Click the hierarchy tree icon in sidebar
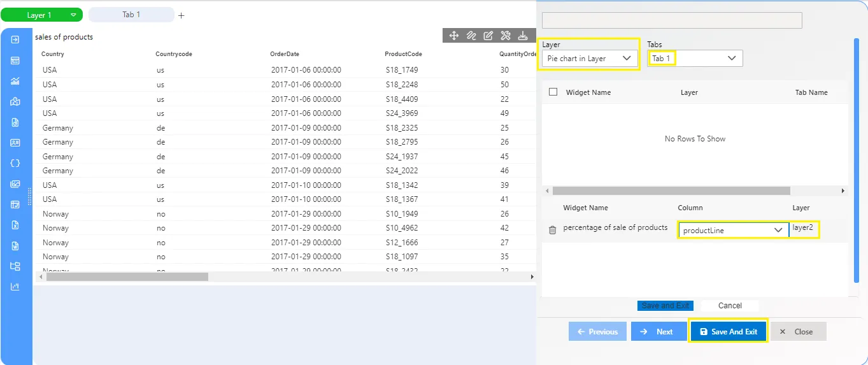This screenshot has width=868, height=365. point(15,266)
